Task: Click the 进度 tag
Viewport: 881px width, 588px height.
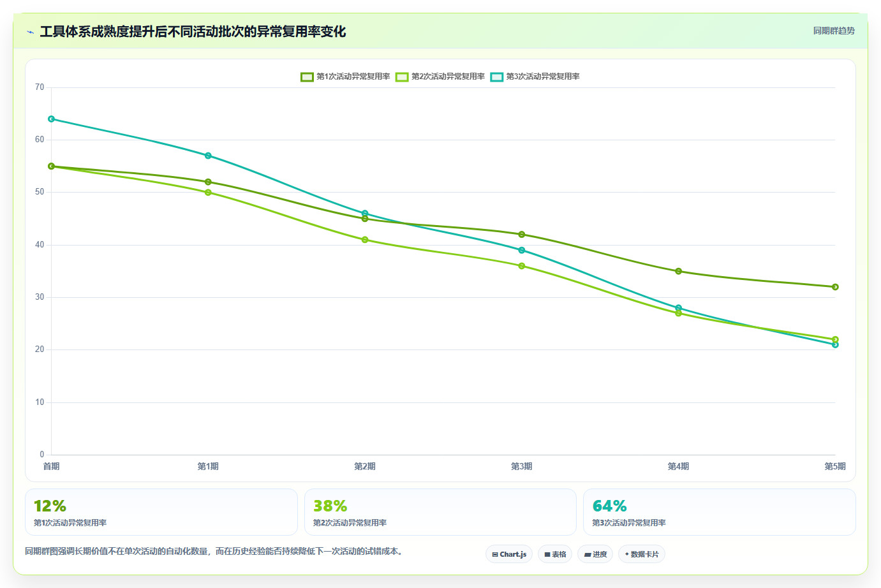Action: pos(595,554)
